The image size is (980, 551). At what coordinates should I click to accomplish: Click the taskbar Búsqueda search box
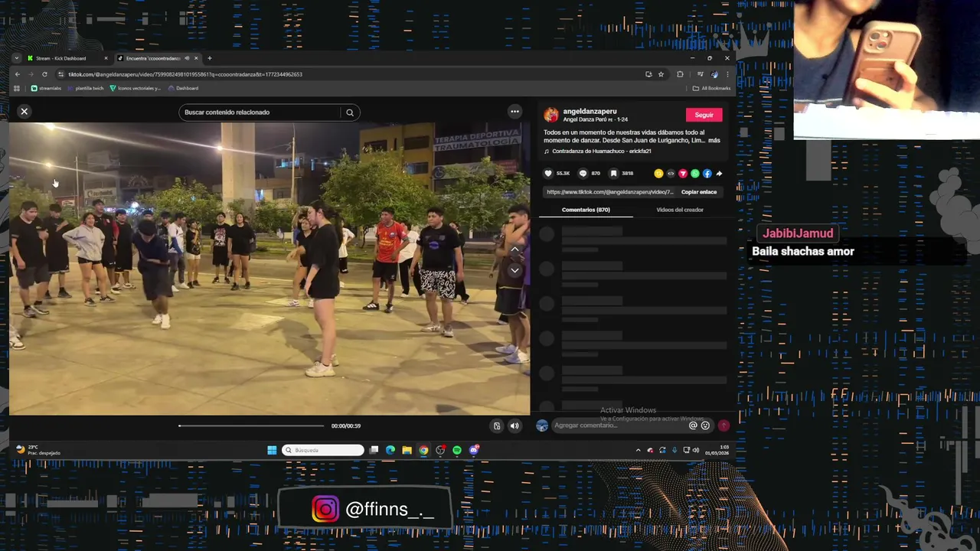coord(323,450)
